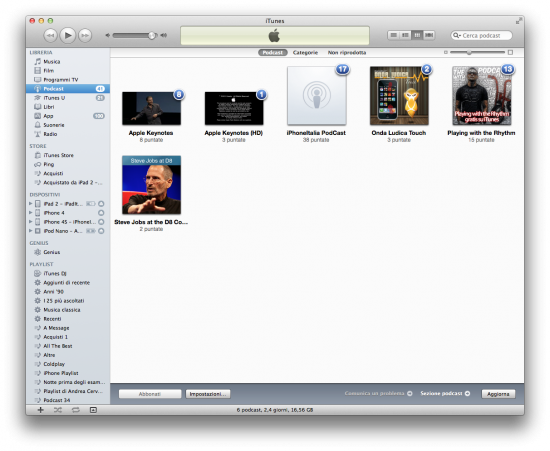Open Aggiunti di recente smart playlist
Image resolution: width=550 pixels, height=451 pixels.
click(x=68, y=283)
